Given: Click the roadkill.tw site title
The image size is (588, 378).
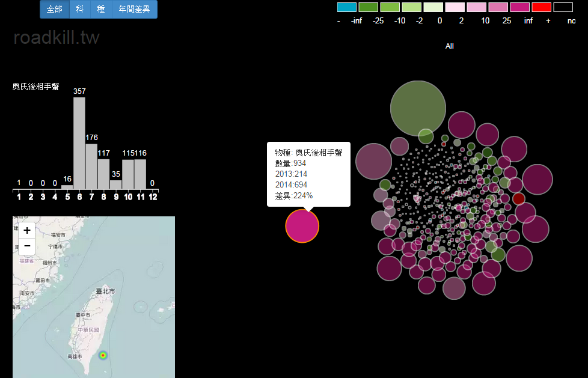Looking at the screenshot, I should [57, 38].
